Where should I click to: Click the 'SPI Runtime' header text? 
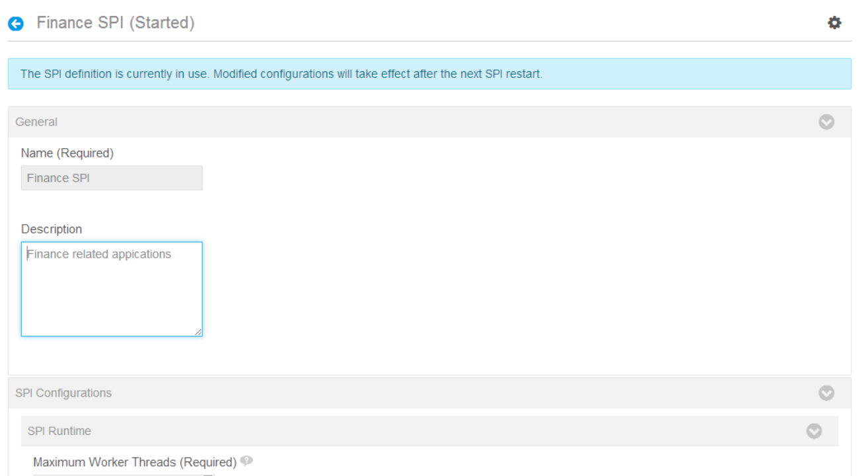[x=59, y=431]
